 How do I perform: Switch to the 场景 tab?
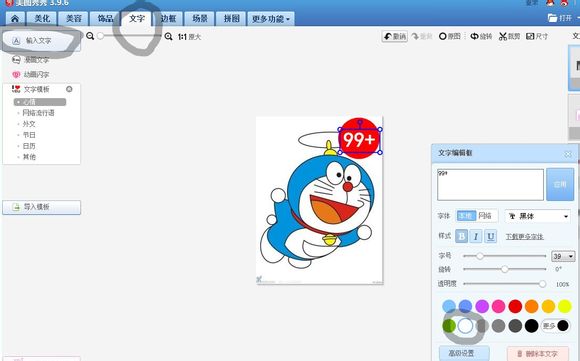(x=200, y=18)
